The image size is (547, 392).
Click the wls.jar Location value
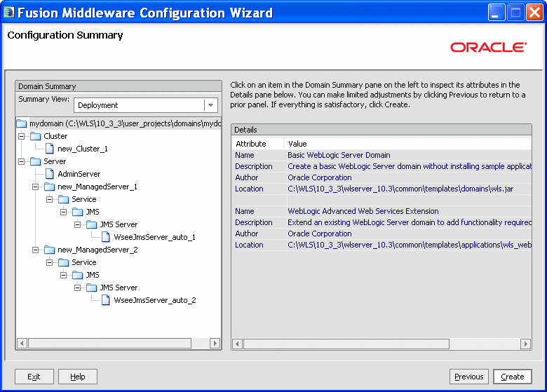(400, 189)
